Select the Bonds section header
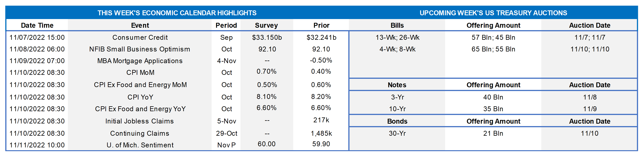 (x=397, y=121)
